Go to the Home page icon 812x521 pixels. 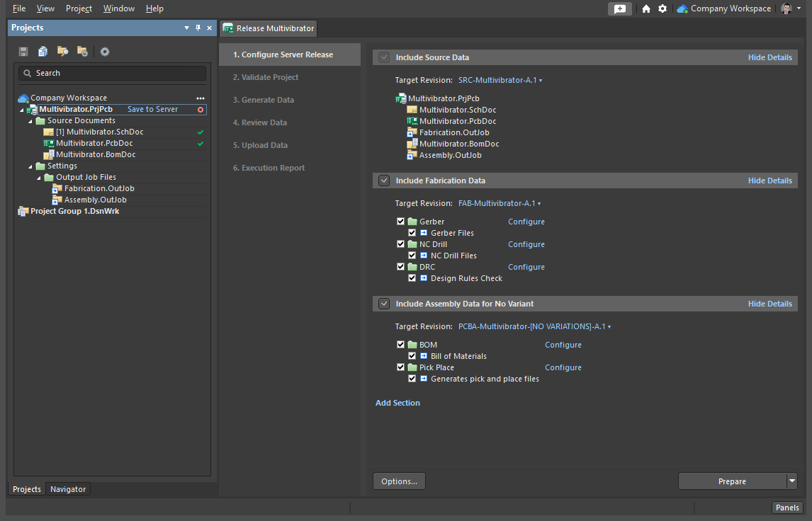coord(645,8)
